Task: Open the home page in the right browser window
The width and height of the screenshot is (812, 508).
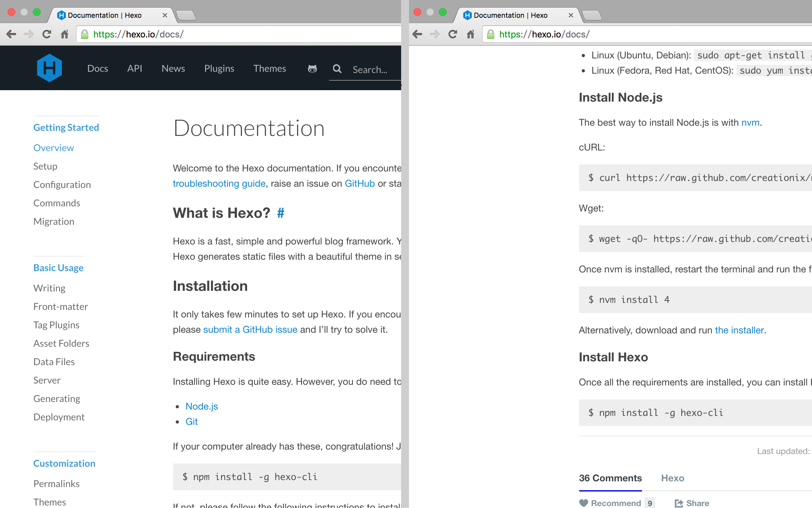Action: (470, 34)
